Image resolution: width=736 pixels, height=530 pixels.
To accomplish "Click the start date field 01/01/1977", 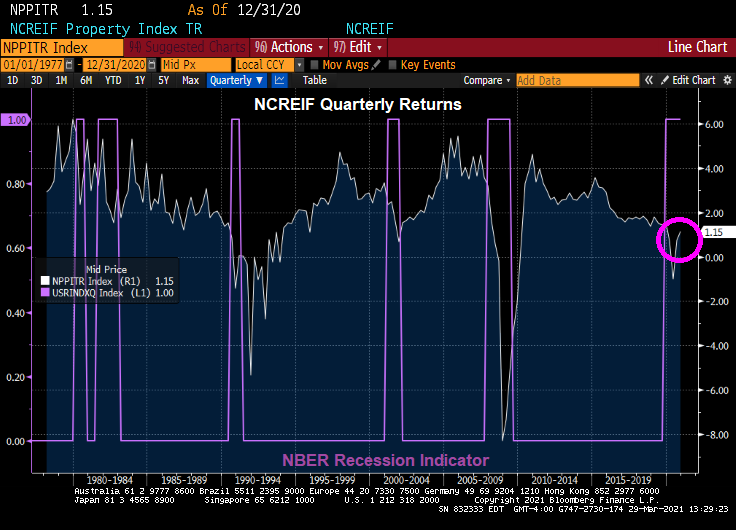I will (x=33, y=65).
